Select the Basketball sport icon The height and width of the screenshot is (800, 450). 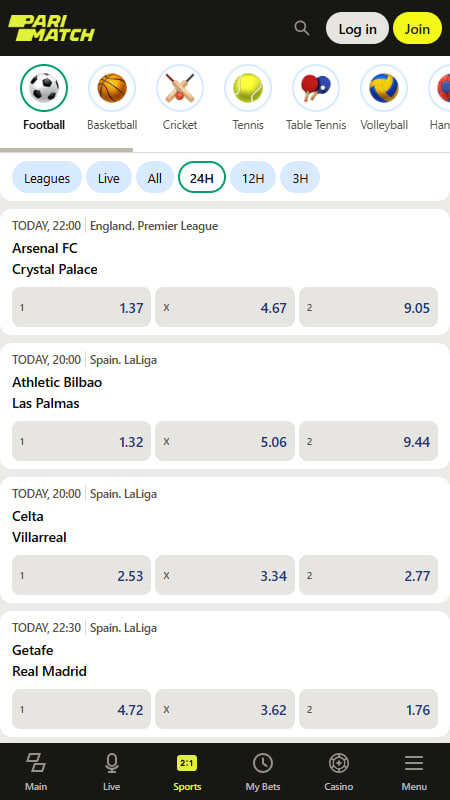point(112,88)
